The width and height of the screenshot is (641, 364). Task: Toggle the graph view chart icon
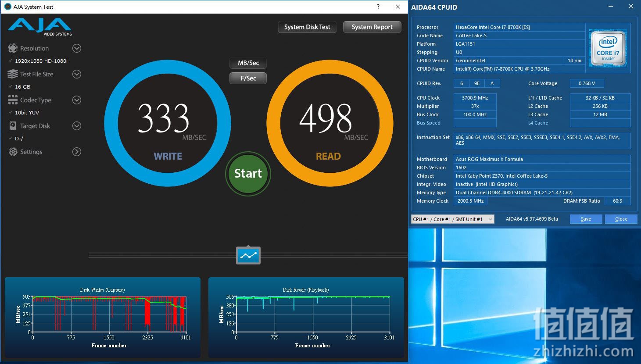point(248,255)
